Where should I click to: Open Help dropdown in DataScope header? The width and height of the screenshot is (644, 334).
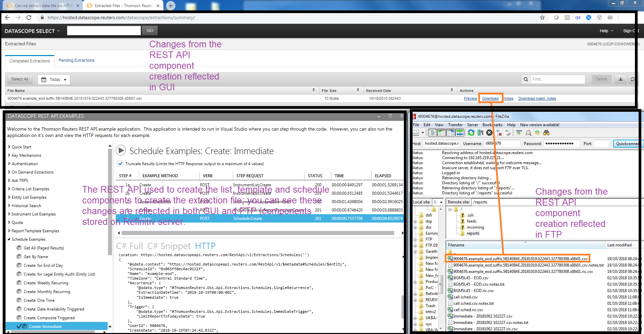point(606,31)
